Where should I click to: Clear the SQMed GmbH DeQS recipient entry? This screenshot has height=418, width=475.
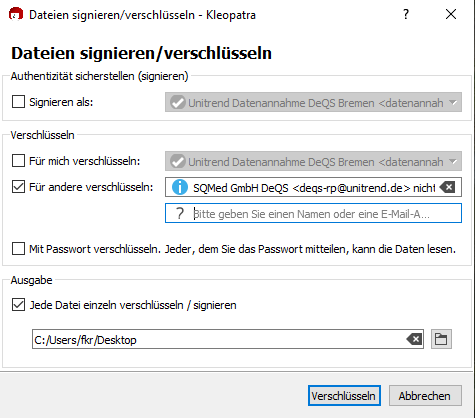tap(447, 187)
